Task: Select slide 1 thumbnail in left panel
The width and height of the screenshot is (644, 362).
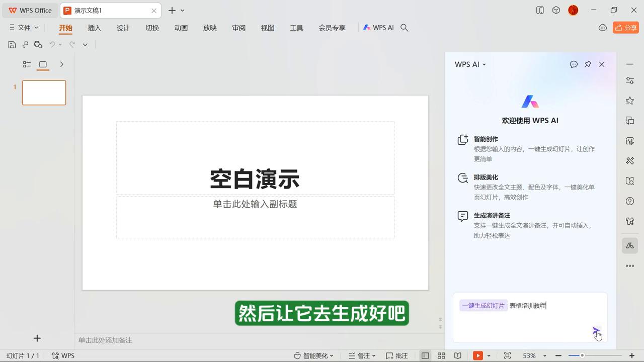Action: tap(44, 93)
